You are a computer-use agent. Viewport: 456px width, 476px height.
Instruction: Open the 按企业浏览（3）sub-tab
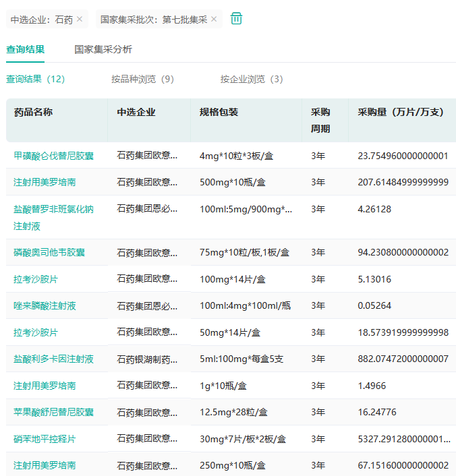point(252,79)
